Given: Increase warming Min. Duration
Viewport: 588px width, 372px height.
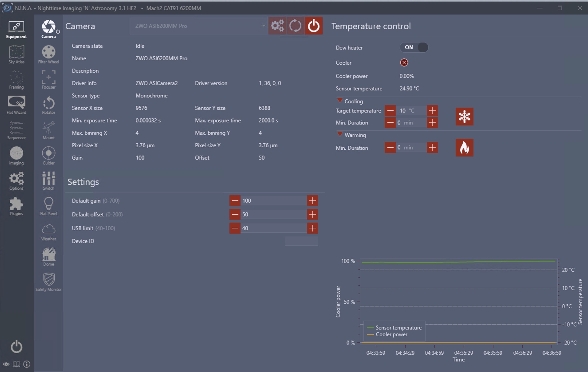Looking at the screenshot, I should click(x=432, y=148).
